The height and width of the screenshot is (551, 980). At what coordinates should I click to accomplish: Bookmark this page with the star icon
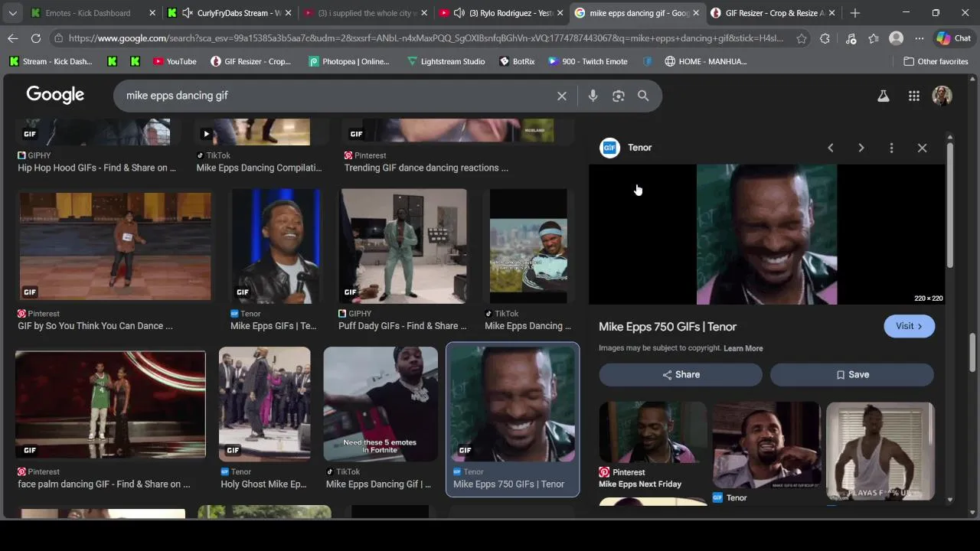tap(802, 38)
